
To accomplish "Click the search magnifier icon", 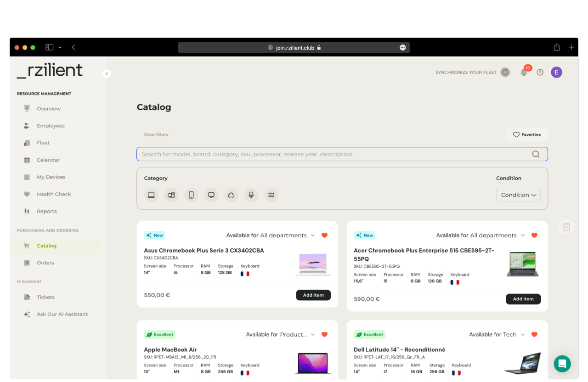I will pos(536,154).
